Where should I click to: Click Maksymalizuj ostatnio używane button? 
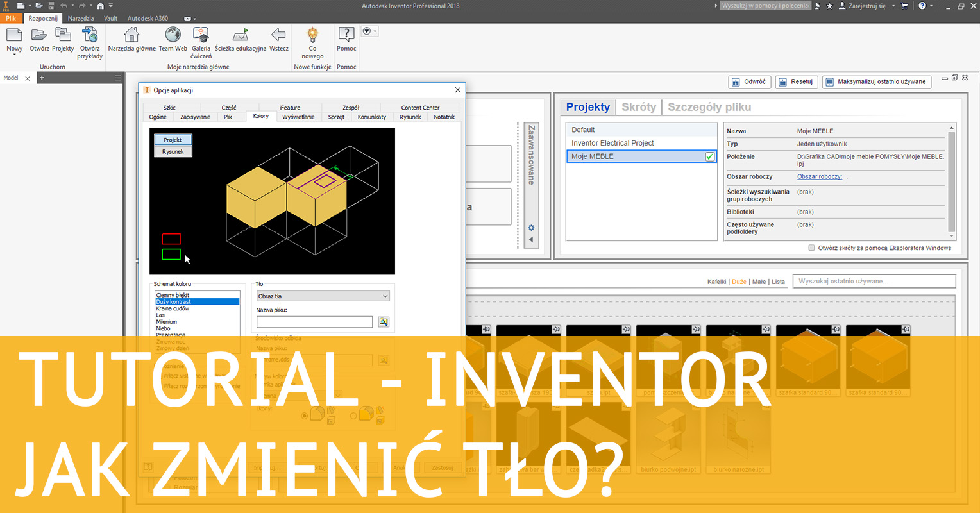pyautogui.click(x=876, y=81)
